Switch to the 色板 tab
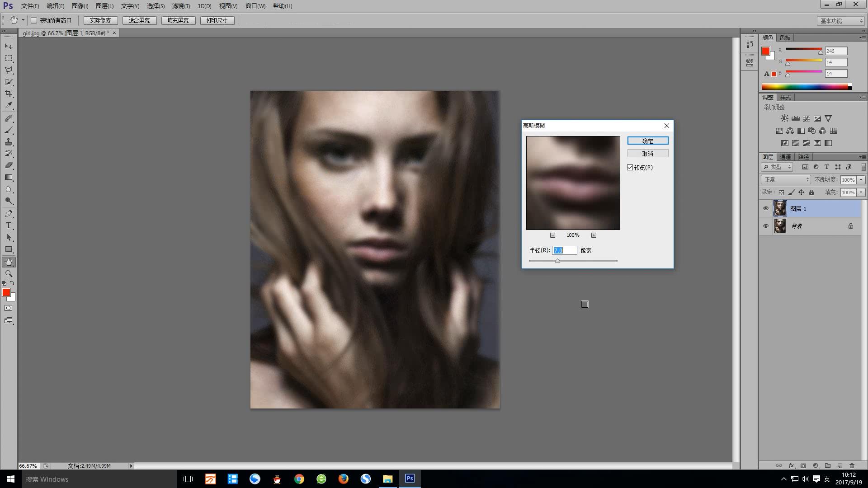The height and width of the screenshot is (488, 868). 785,38
